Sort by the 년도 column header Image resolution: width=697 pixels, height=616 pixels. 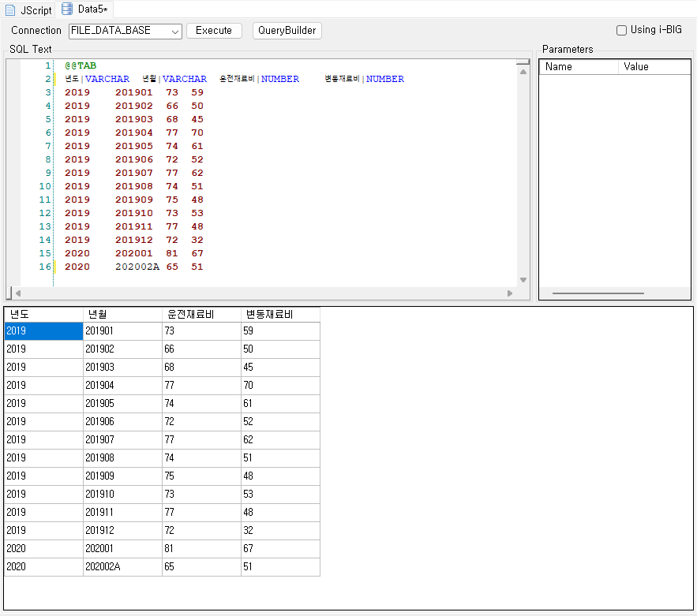tap(43, 315)
